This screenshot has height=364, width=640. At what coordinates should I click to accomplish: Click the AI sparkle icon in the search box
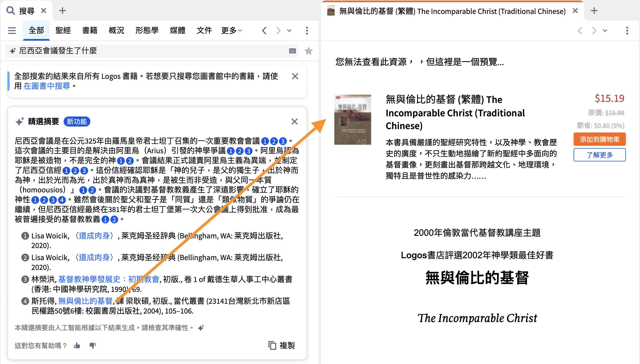(x=12, y=51)
